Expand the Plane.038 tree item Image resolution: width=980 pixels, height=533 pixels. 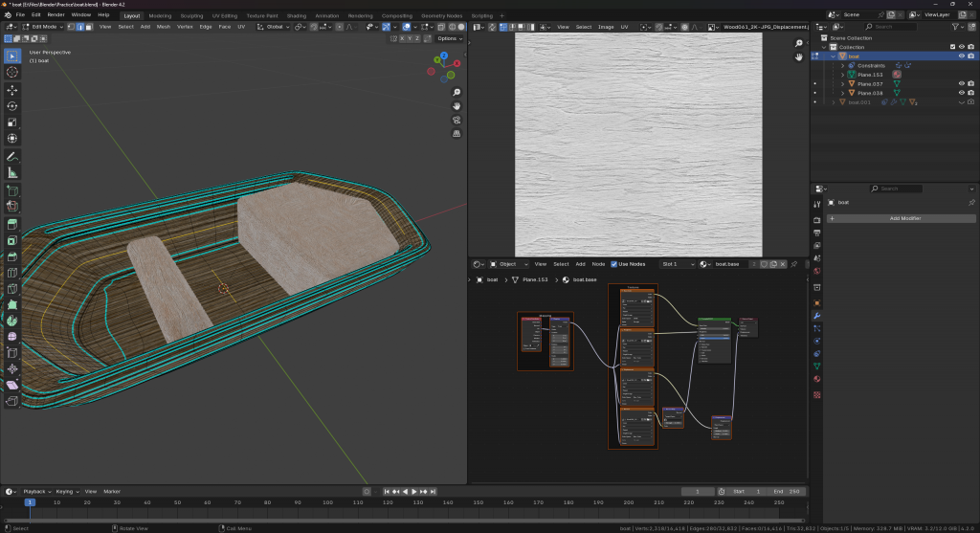(x=841, y=93)
